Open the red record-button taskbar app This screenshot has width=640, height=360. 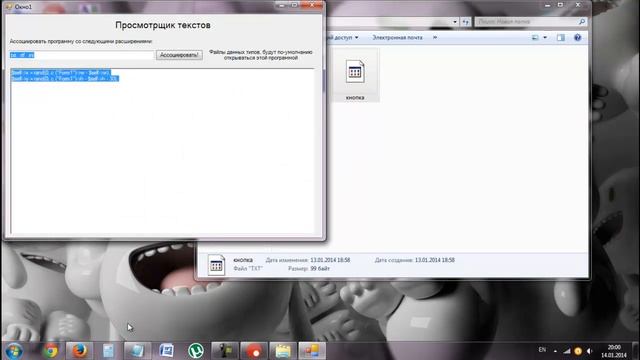(254, 351)
